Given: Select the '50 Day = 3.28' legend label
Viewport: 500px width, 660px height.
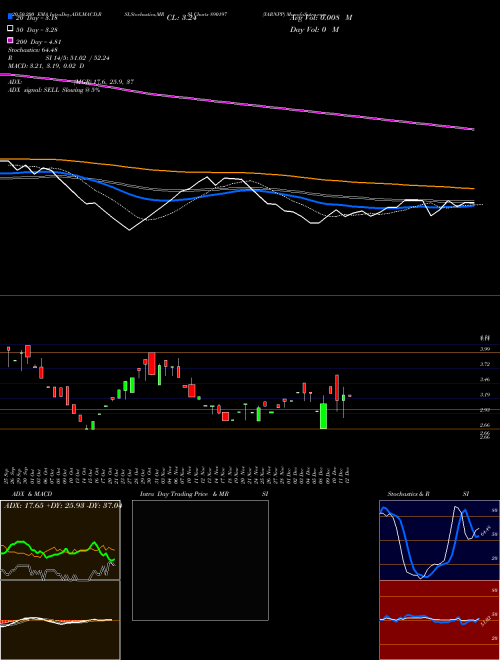Looking at the screenshot, I should click(37, 30).
